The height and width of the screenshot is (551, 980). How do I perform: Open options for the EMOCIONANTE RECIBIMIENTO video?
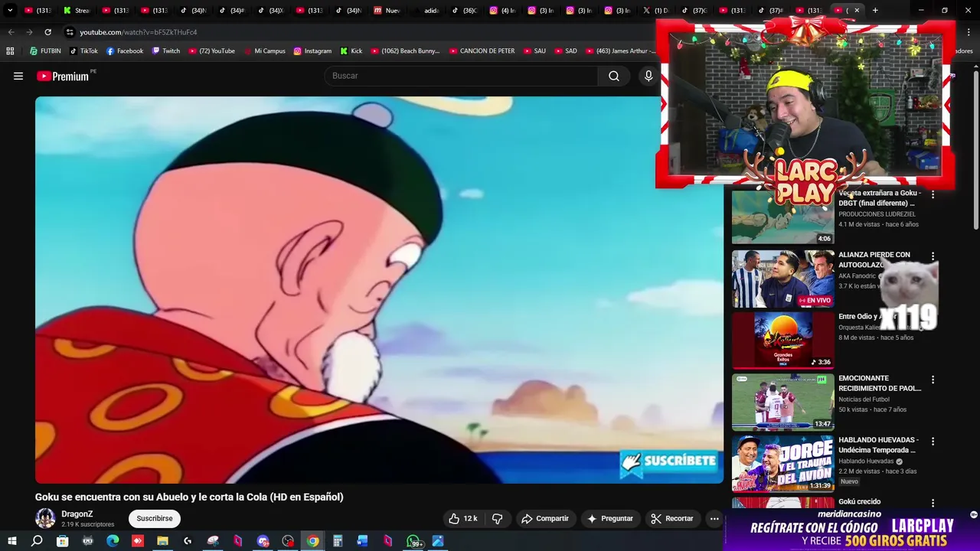(933, 380)
